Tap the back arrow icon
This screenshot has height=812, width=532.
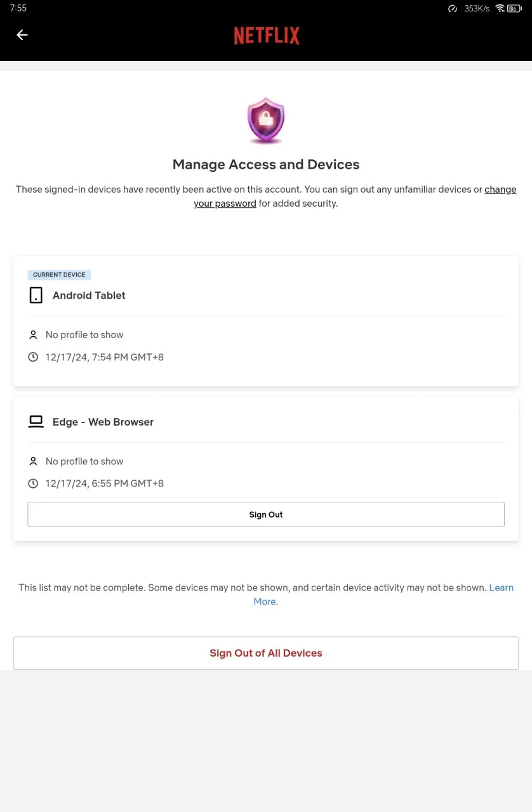coord(22,35)
